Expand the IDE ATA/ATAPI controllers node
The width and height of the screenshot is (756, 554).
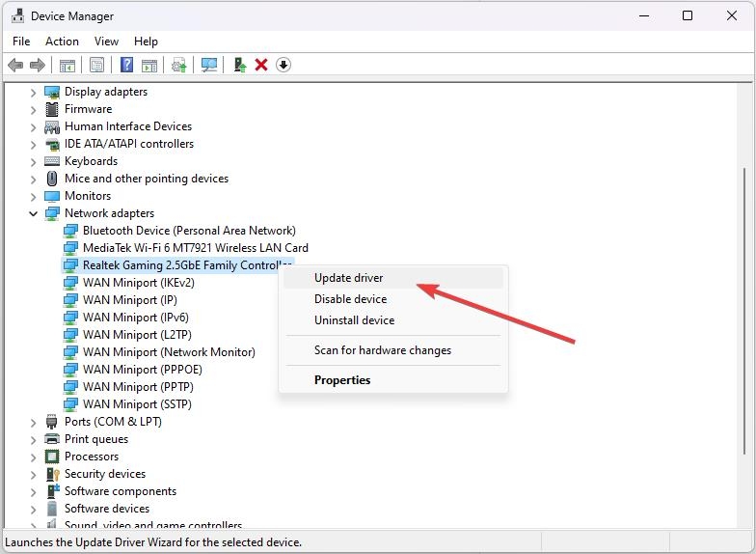33,145
